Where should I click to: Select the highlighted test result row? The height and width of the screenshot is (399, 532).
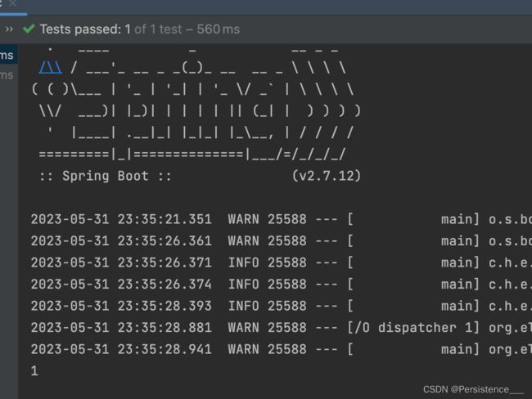pyautogui.click(x=8, y=55)
